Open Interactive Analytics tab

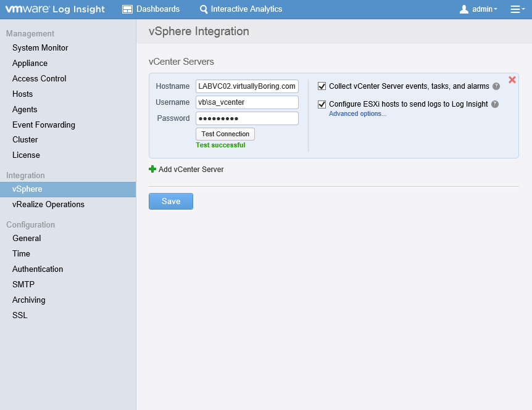tap(241, 9)
